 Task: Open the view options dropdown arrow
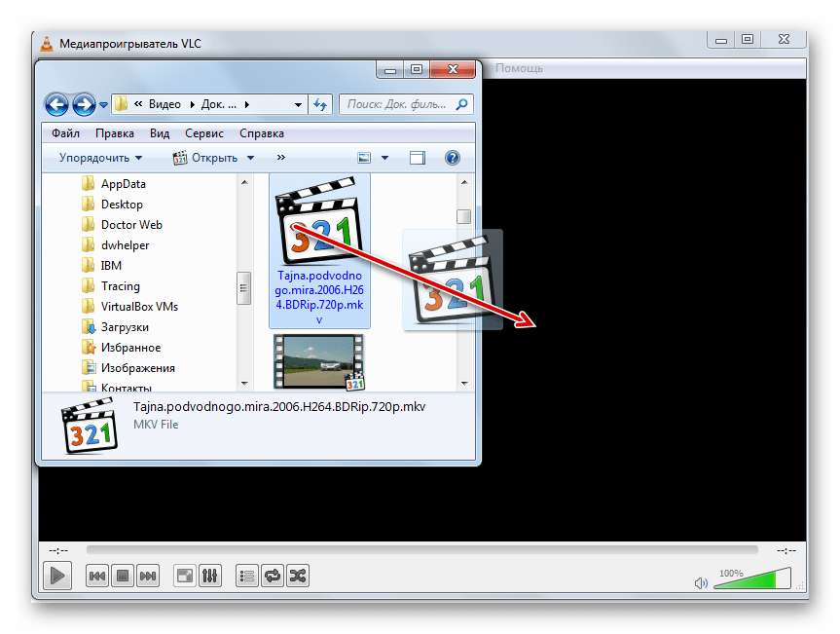coord(384,158)
